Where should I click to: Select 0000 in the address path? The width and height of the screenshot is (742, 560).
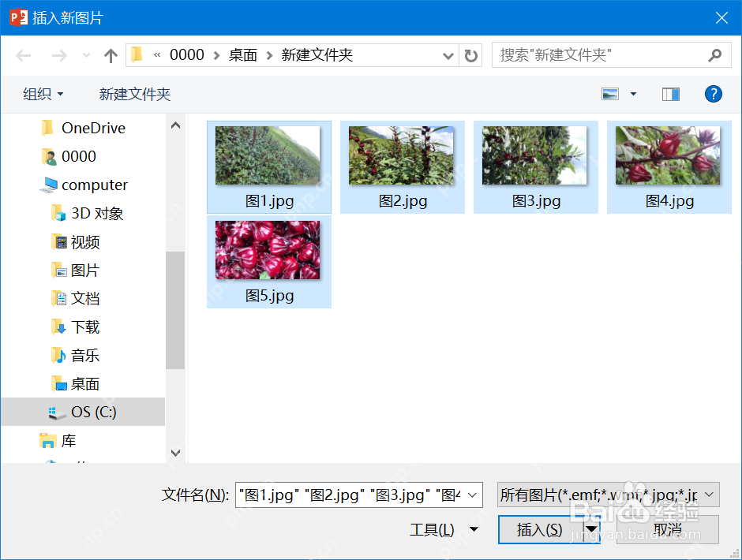187,55
